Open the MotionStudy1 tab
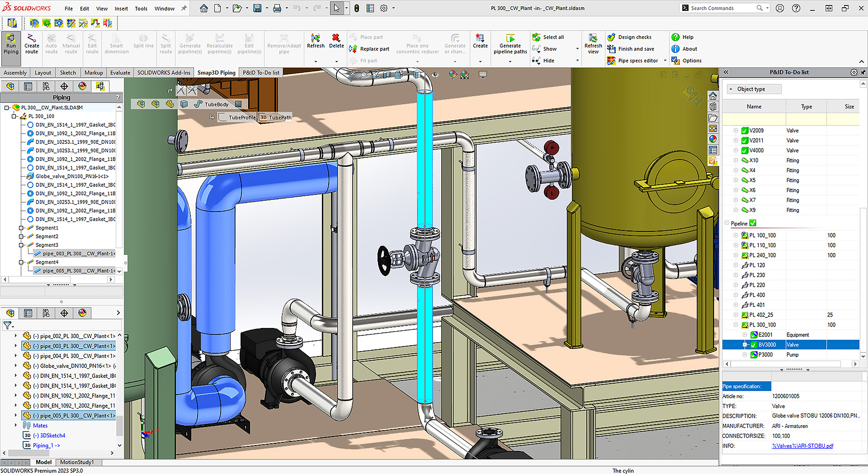The height and width of the screenshot is (474, 868). (x=77, y=462)
